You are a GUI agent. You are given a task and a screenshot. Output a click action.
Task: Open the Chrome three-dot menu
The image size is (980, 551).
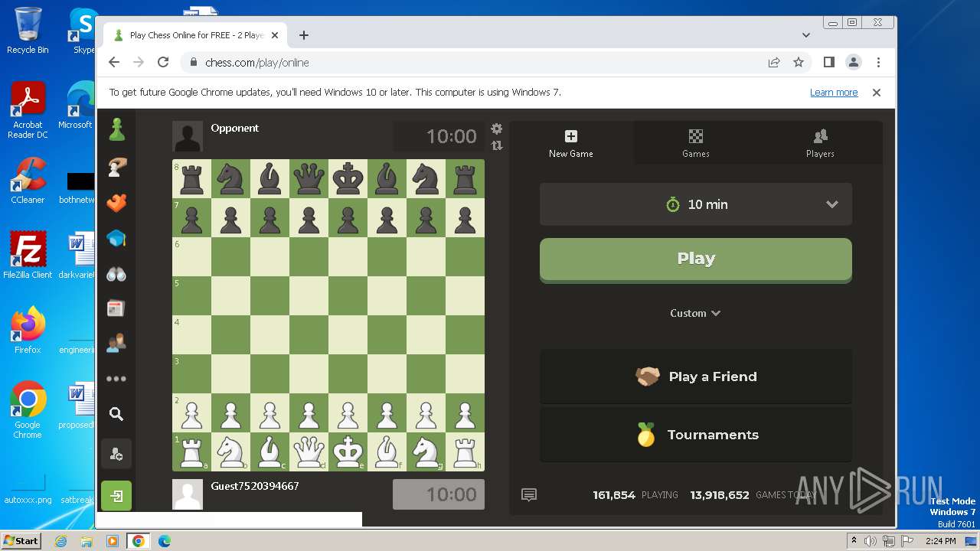[878, 63]
